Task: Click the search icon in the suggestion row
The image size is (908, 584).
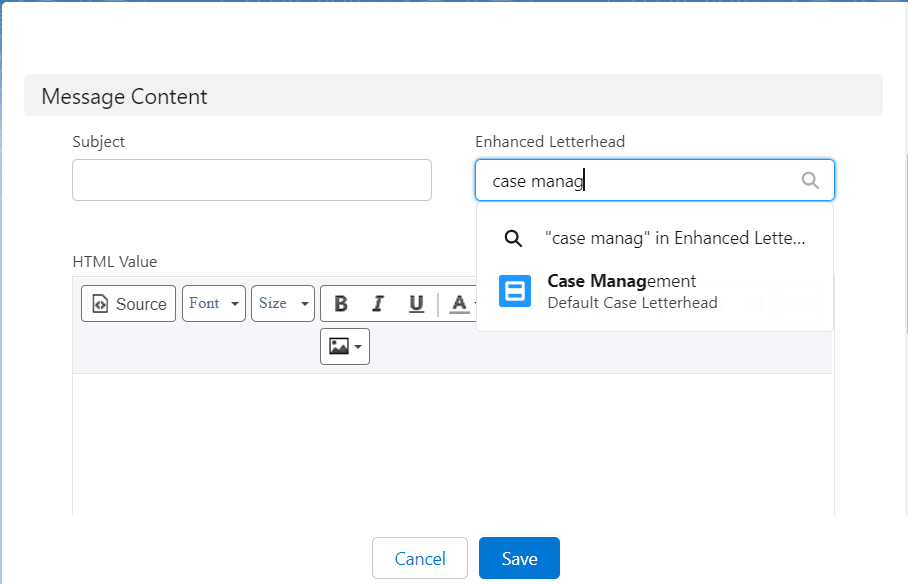Action: pyautogui.click(x=513, y=239)
